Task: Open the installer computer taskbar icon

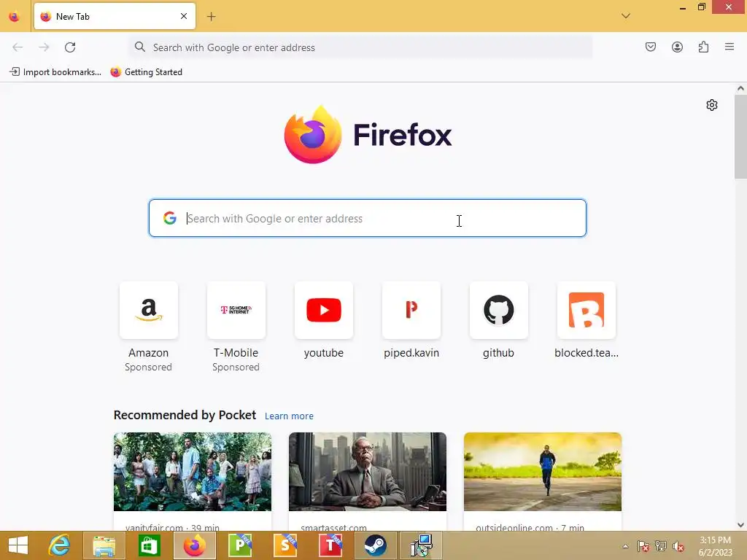Action: [421, 545]
